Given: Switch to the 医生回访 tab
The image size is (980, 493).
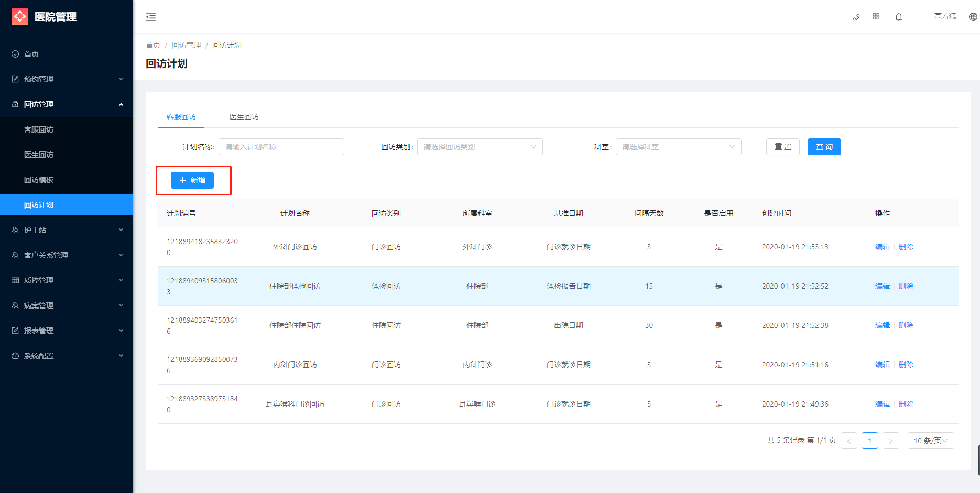Looking at the screenshot, I should tap(244, 117).
